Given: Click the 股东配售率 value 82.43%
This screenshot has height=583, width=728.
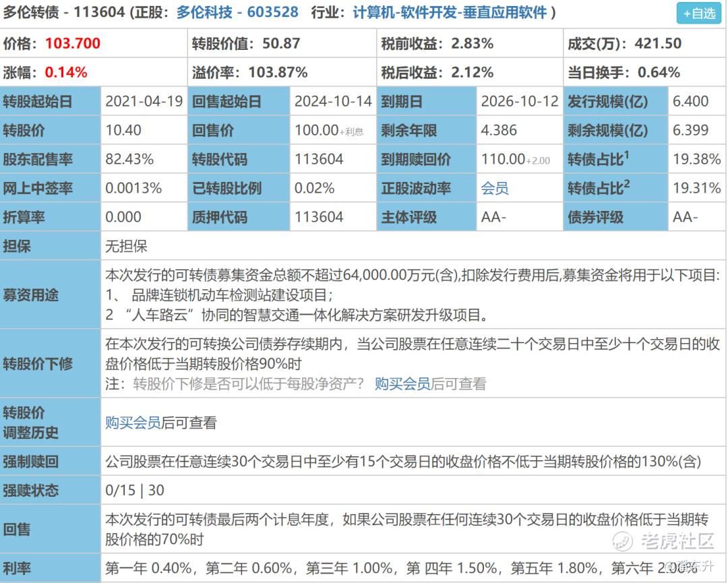Looking at the screenshot, I should coord(129,159).
